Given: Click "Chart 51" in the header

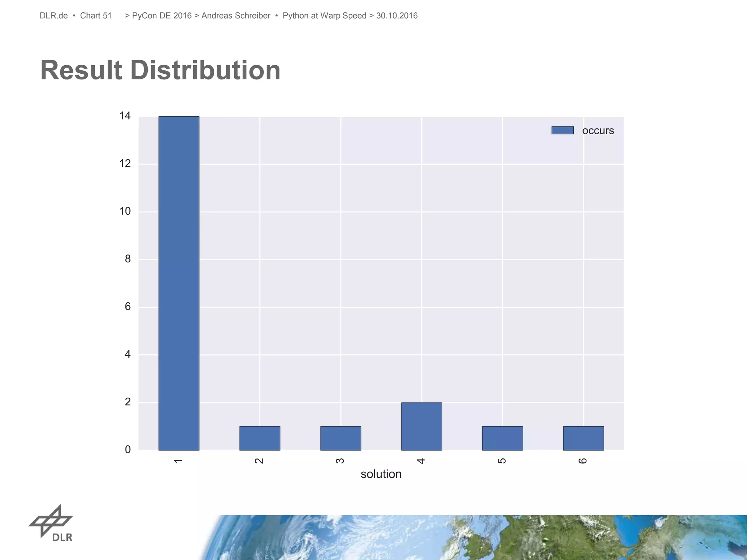Looking at the screenshot, I should [x=96, y=16].
